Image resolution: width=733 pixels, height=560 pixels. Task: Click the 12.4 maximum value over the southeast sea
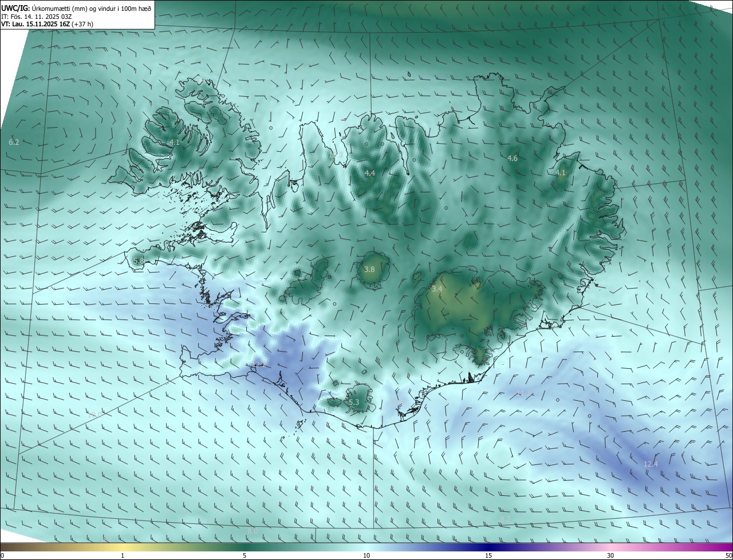click(x=651, y=464)
